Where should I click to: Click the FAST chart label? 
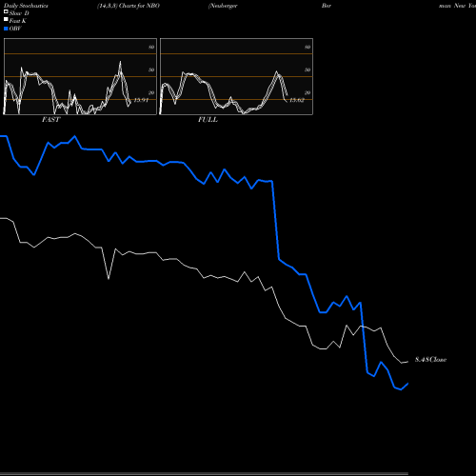point(50,120)
